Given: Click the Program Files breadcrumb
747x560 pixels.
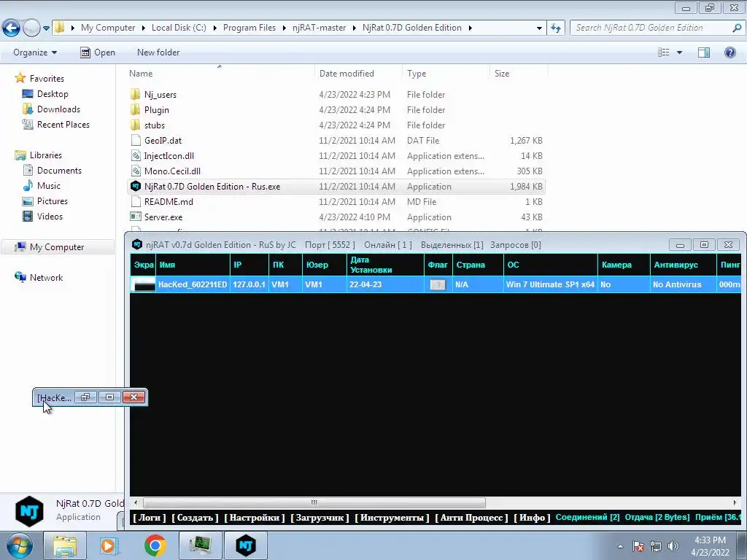Looking at the screenshot, I should click(249, 28).
